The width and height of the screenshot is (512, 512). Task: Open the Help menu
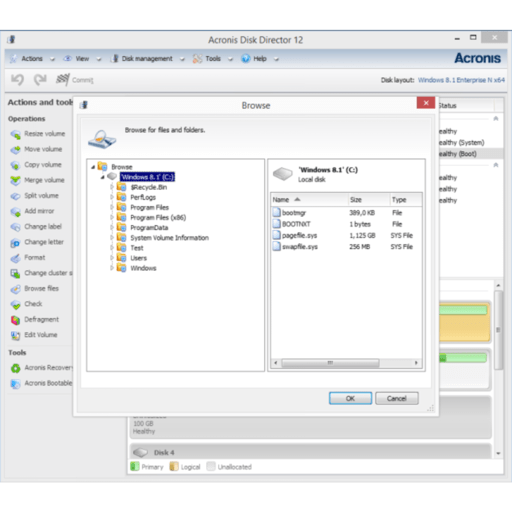point(260,59)
